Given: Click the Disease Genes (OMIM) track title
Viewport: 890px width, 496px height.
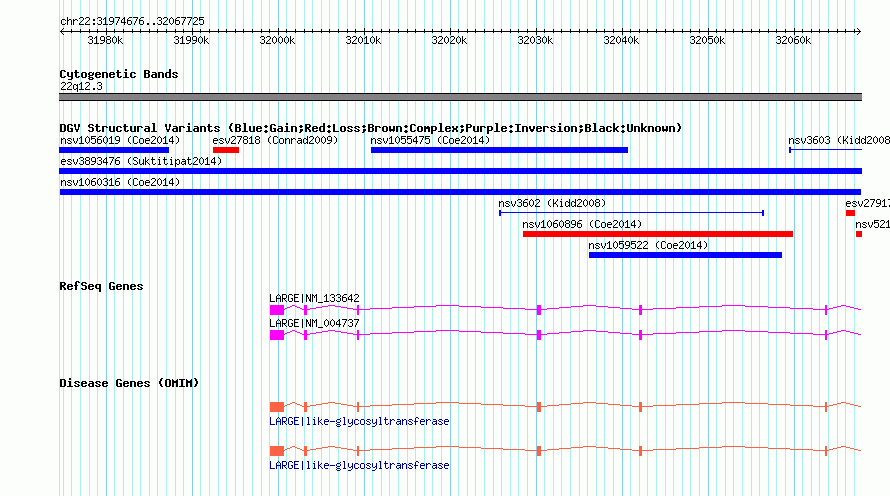Looking at the screenshot, I should click(129, 383).
